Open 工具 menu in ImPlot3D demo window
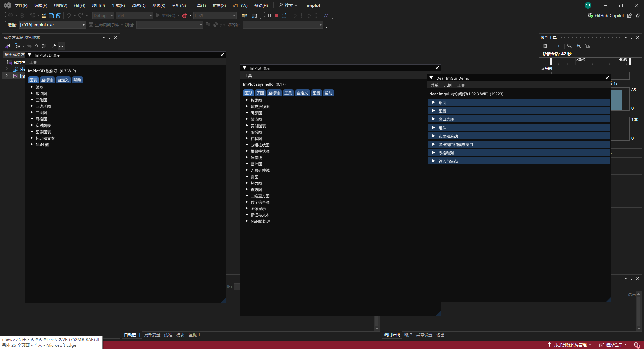Viewport: 644px width, 349px height. [x=33, y=62]
